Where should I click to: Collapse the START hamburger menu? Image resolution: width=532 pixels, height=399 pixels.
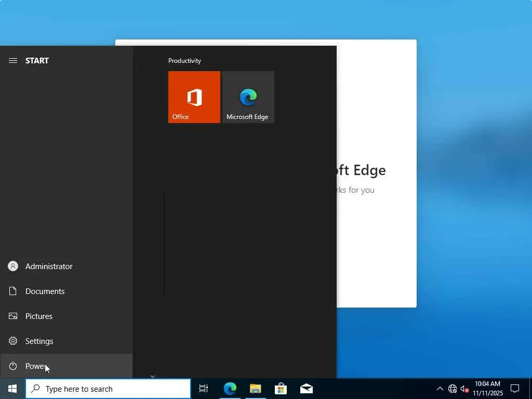[x=13, y=61]
